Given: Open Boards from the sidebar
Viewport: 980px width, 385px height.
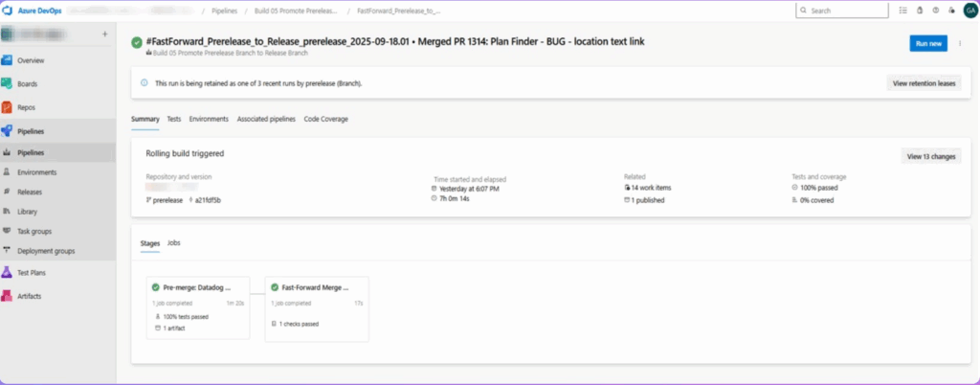Looking at the screenshot, I should coord(31,83).
